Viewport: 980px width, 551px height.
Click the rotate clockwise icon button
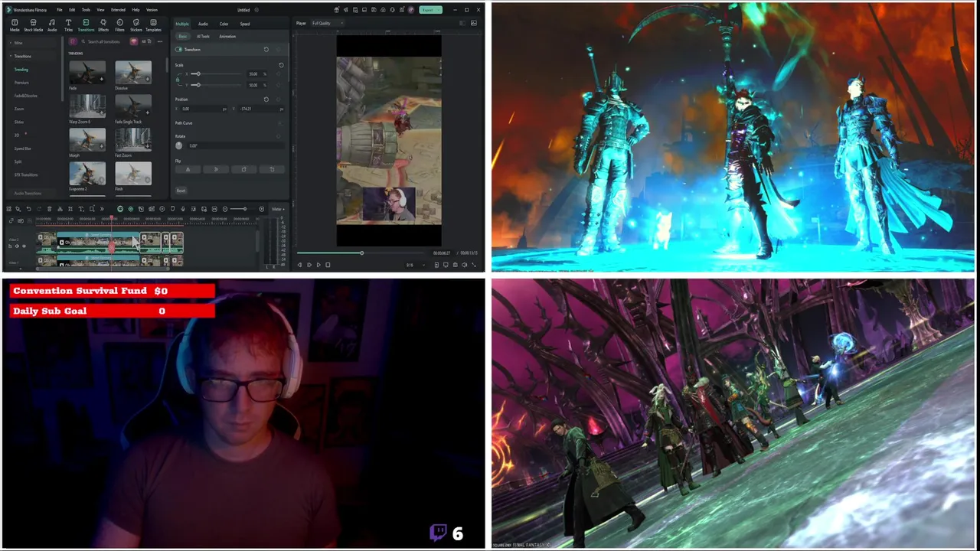click(x=243, y=169)
